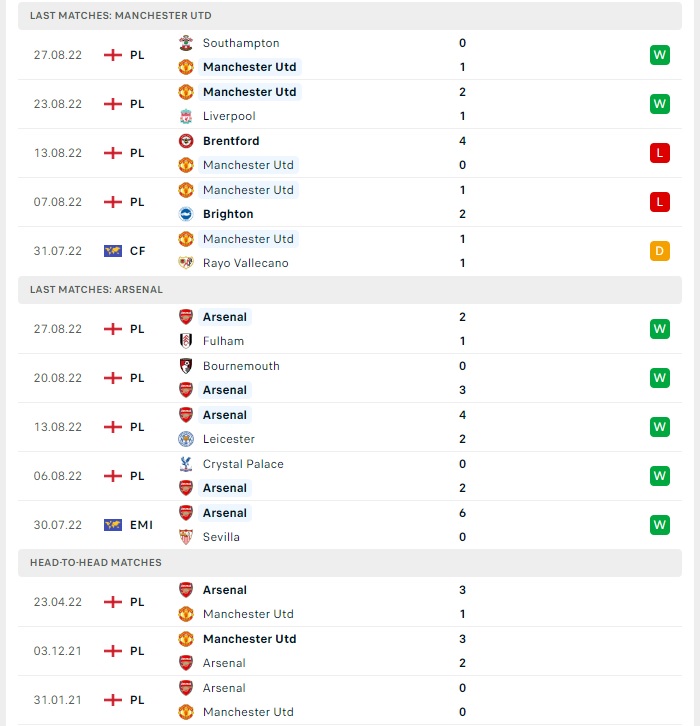The width and height of the screenshot is (700, 726).
Task: Click the Rayo Vallecano crest icon
Action: pyautogui.click(x=186, y=263)
